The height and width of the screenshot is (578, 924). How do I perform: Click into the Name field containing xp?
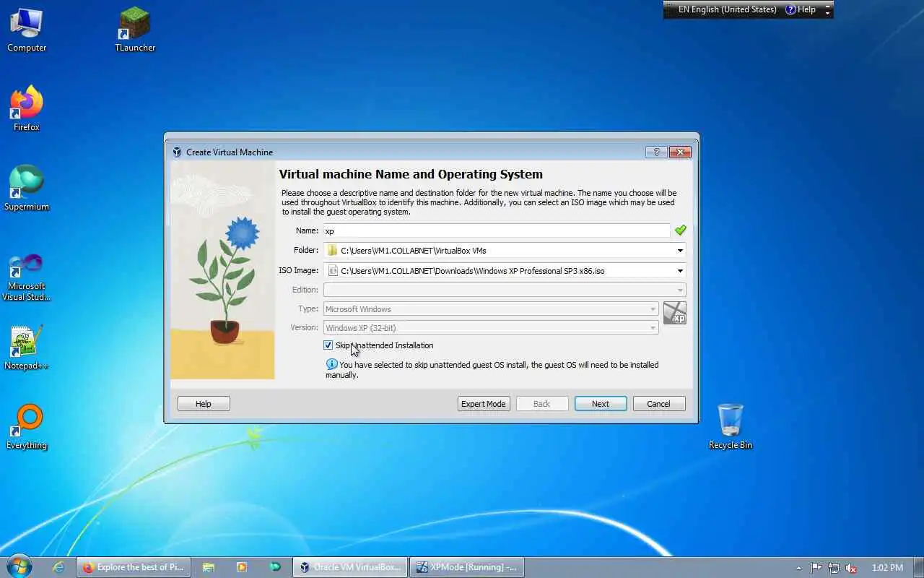(x=497, y=230)
